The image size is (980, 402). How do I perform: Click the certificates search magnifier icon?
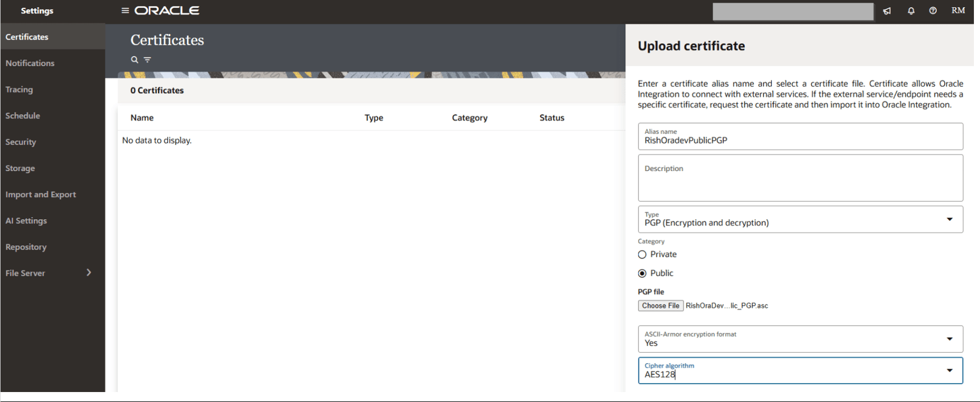(134, 60)
